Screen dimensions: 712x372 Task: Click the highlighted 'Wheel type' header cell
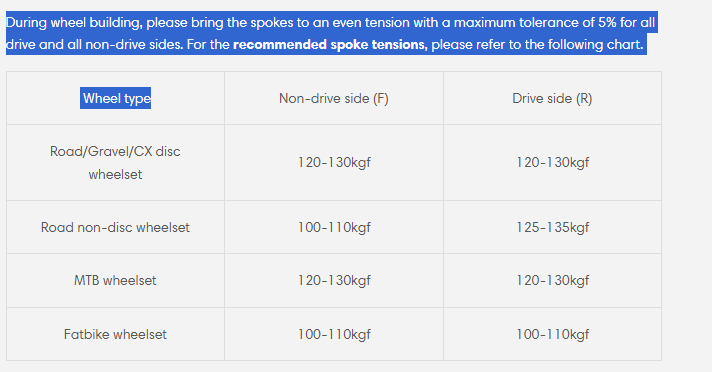tap(116, 98)
